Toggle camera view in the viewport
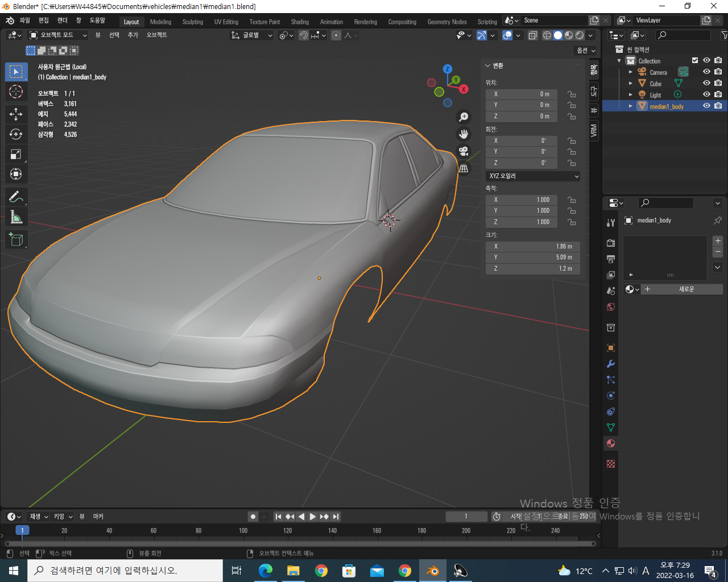728x582 pixels. click(x=464, y=151)
